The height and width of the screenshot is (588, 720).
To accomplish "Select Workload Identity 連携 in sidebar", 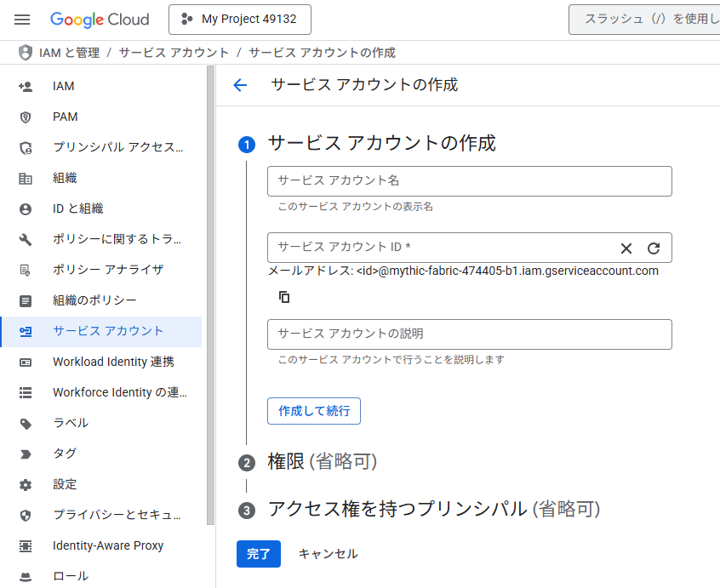I will (x=113, y=362).
